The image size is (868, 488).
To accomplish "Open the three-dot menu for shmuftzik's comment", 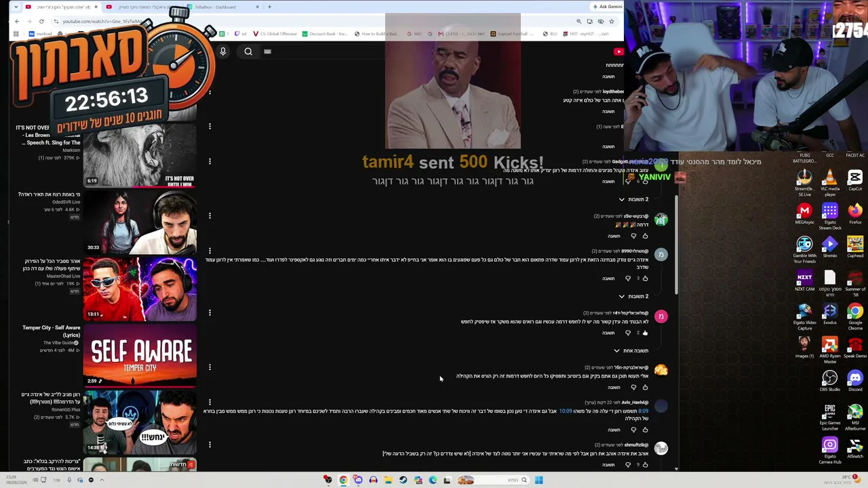I will tap(210, 445).
